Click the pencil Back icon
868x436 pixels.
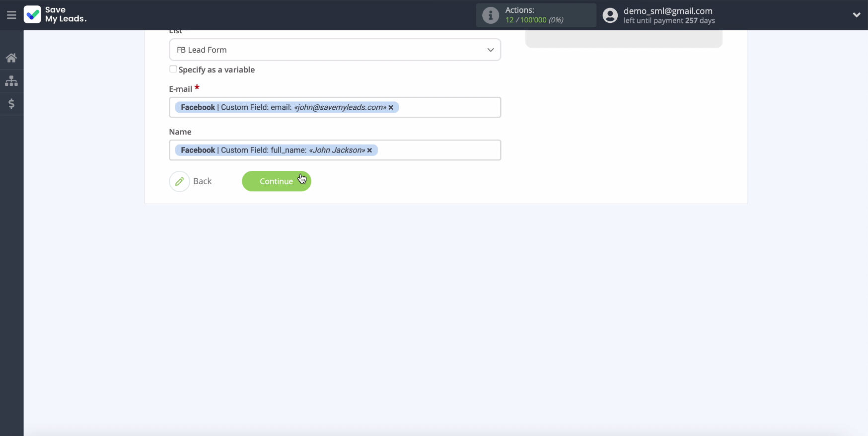pos(179,181)
